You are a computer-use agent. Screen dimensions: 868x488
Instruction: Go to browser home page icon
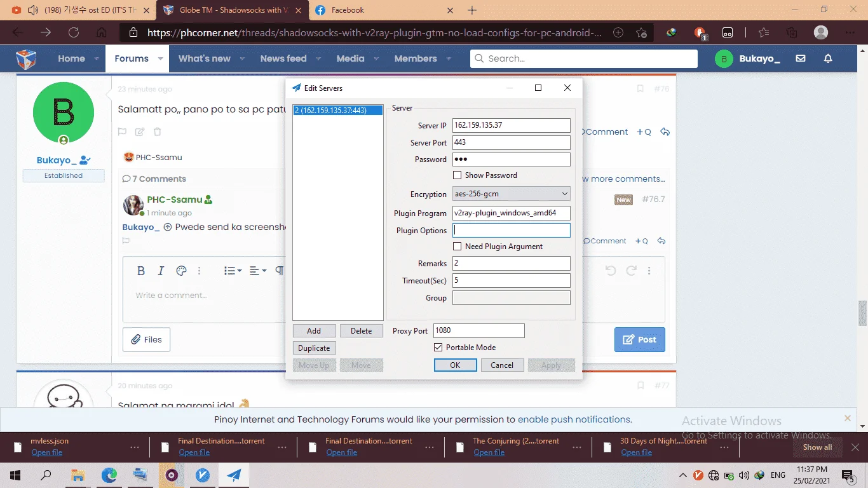[101, 32]
